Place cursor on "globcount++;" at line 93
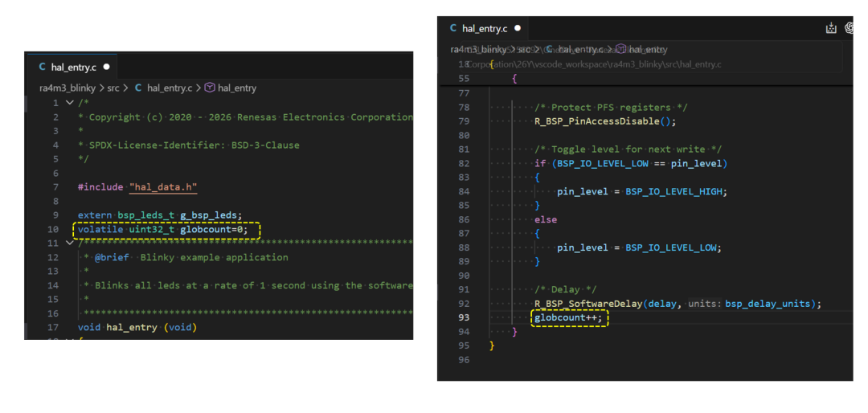 click(x=568, y=317)
